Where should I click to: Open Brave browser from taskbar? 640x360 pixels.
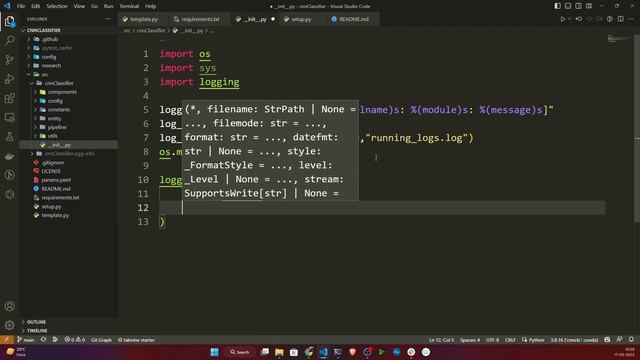(352, 352)
